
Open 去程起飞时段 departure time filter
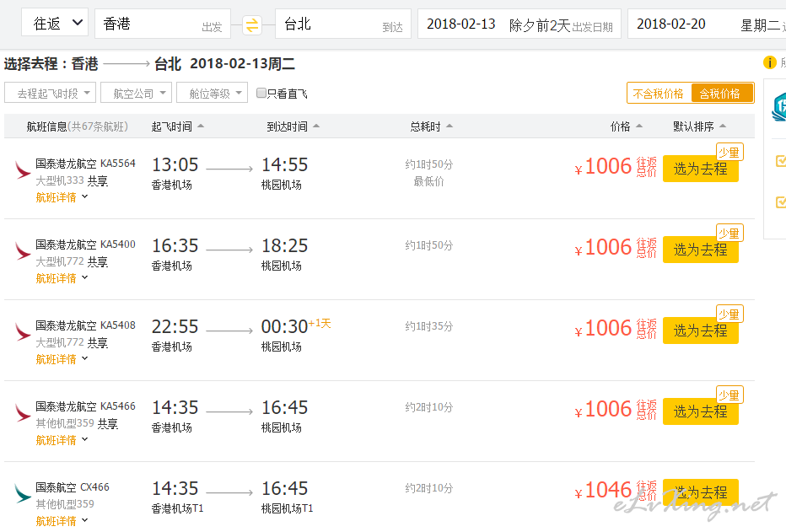point(50,93)
